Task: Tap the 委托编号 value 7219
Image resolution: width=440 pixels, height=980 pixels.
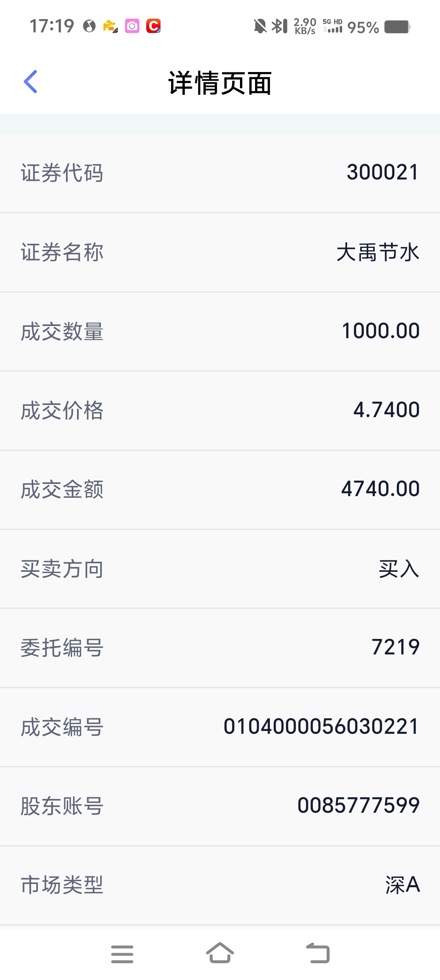Action: 395,647
